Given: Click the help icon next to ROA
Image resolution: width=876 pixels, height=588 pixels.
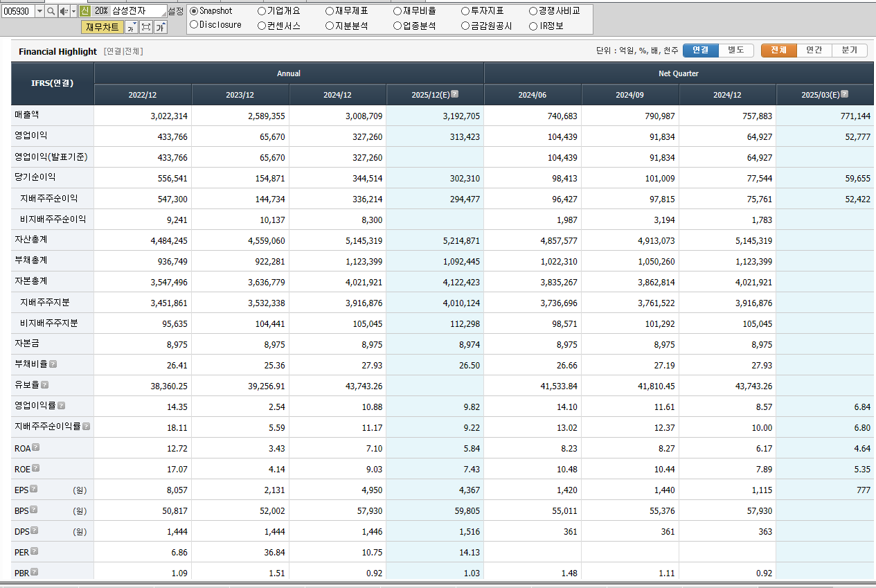Looking at the screenshot, I should (x=36, y=447).
